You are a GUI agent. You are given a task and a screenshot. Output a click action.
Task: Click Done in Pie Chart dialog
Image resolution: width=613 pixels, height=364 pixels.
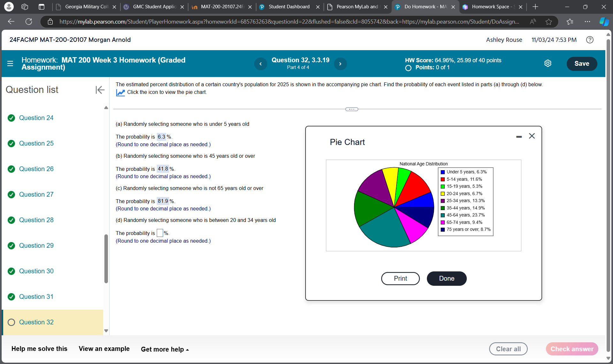tap(447, 278)
